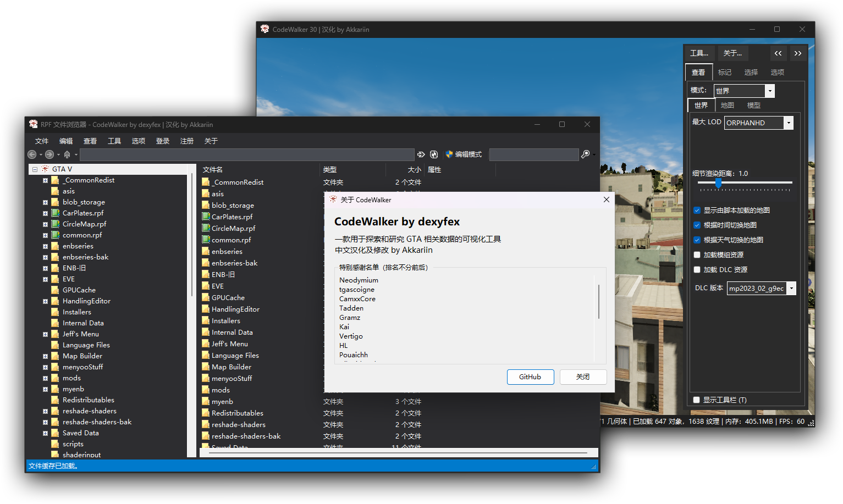Image resolution: width=843 pixels, height=504 pixels.
Task: Click the GitHub button in About dialog
Action: click(530, 376)
